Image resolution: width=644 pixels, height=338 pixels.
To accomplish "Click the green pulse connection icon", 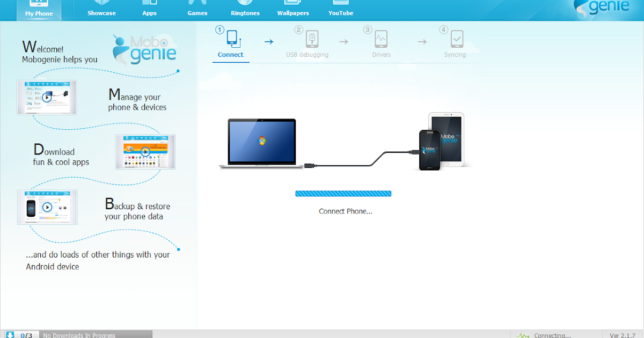I will coord(523,335).
